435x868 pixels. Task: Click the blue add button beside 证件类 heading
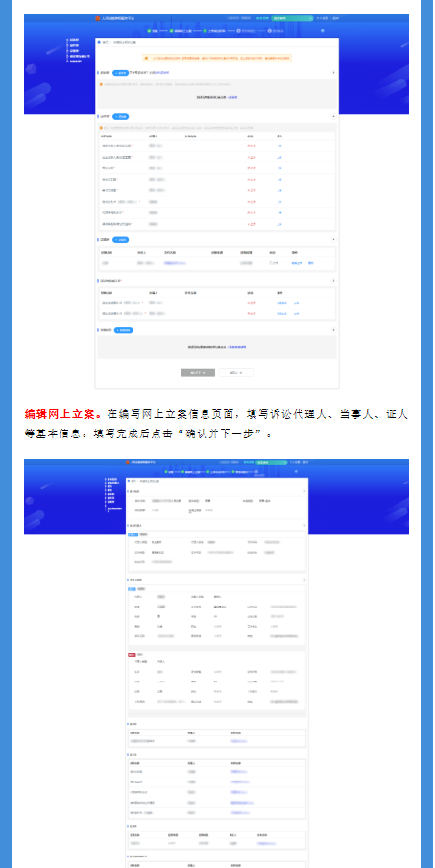pyautogui.click(x=121, y=117)
